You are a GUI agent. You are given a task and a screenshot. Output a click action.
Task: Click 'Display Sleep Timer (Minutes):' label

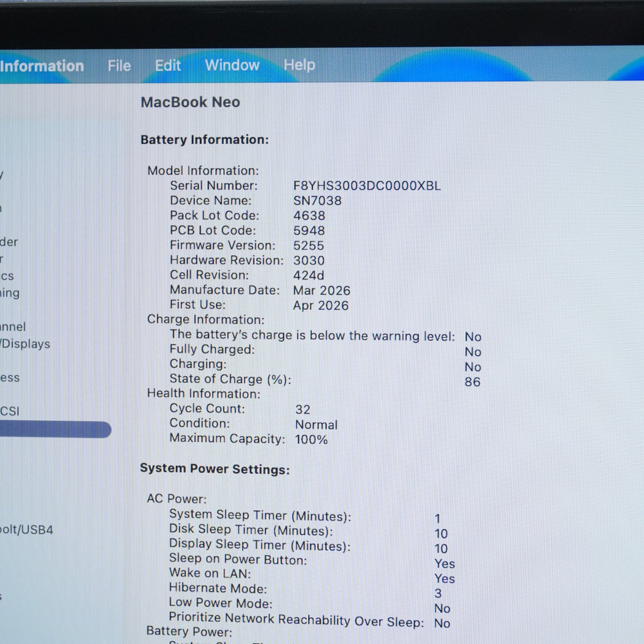click(260, 545)
